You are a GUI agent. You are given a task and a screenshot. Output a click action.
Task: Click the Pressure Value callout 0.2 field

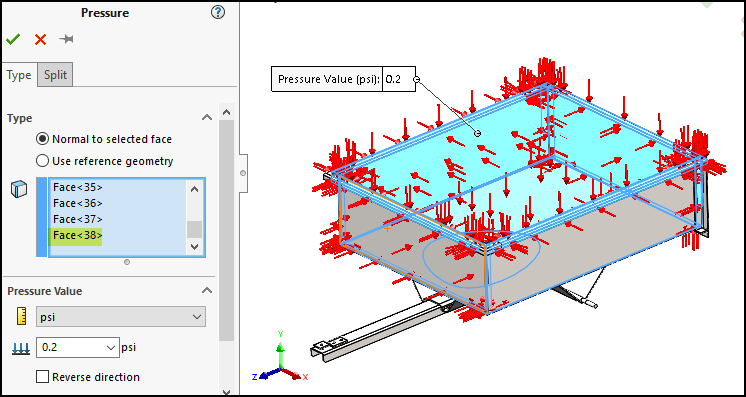coord(399,79)
